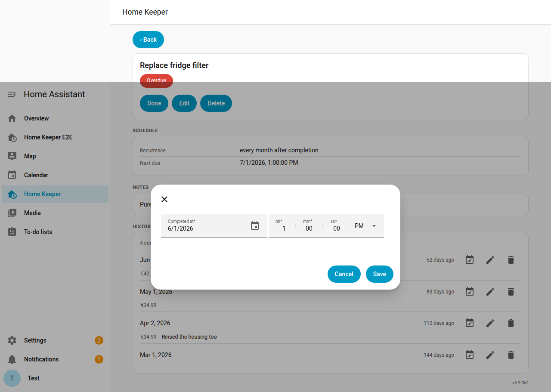Change date icon for May 1, 2026 entry
Image resolution: width=551 pixels, height=392 pixels.
(x=470, y=292)
